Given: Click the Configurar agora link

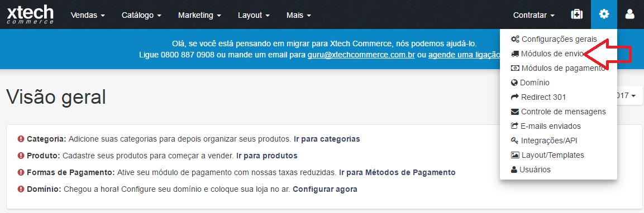Looking at the screenshot, I should (325, 189).
